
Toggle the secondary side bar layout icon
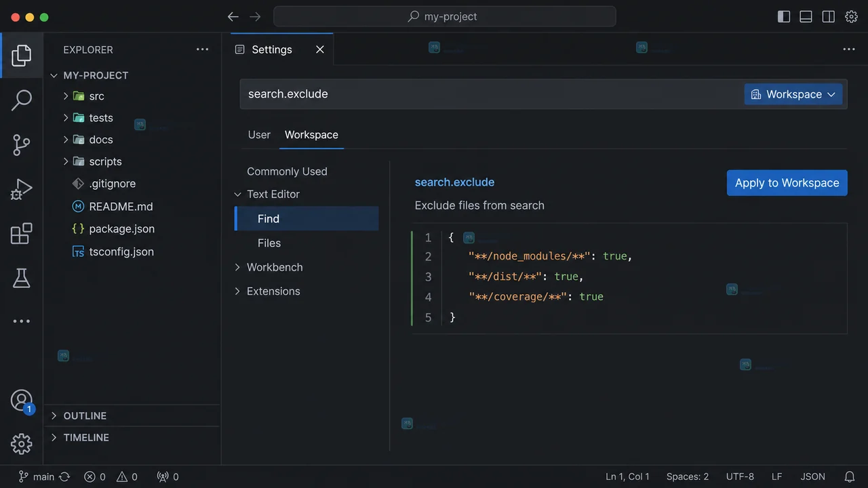(x=829, y=16)
